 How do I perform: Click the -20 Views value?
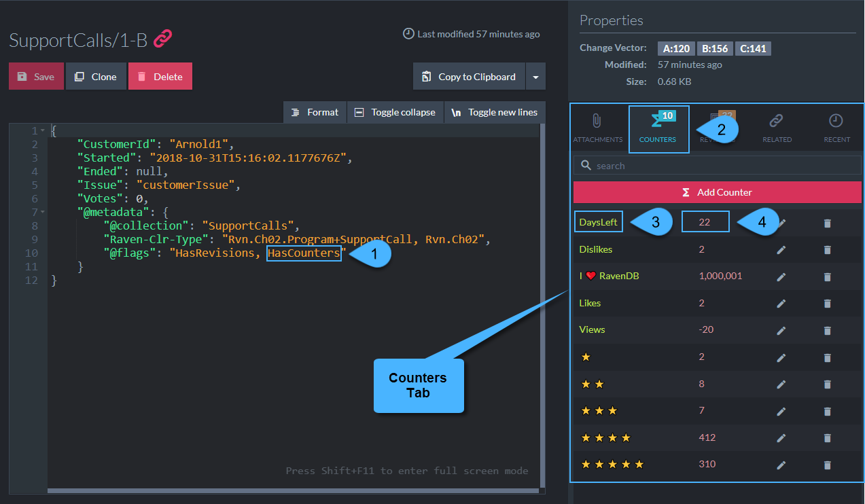click(x=706, y=329)
